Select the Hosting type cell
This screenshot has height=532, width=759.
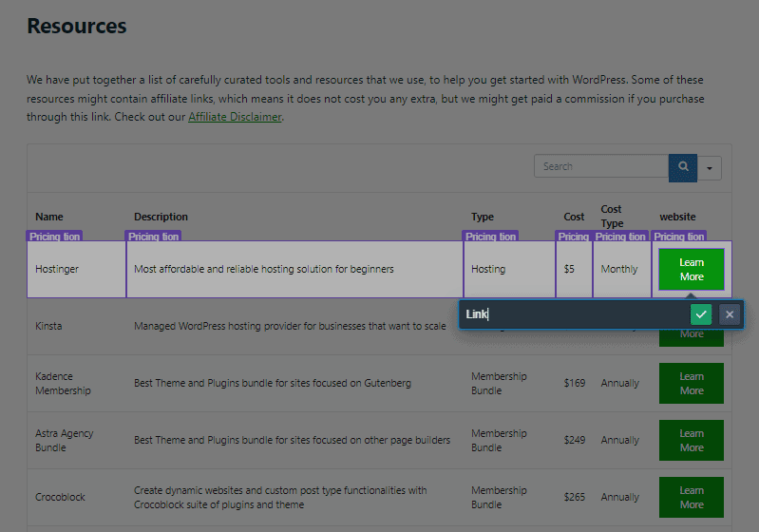[x=509, y=269]
